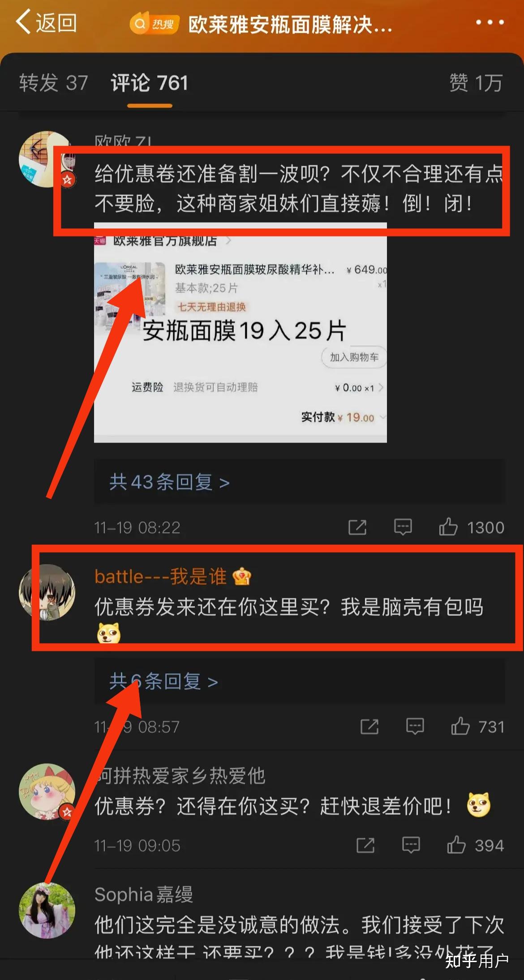Open the 安瓶面膜 order screenshot image

click(x=241, y=333)
